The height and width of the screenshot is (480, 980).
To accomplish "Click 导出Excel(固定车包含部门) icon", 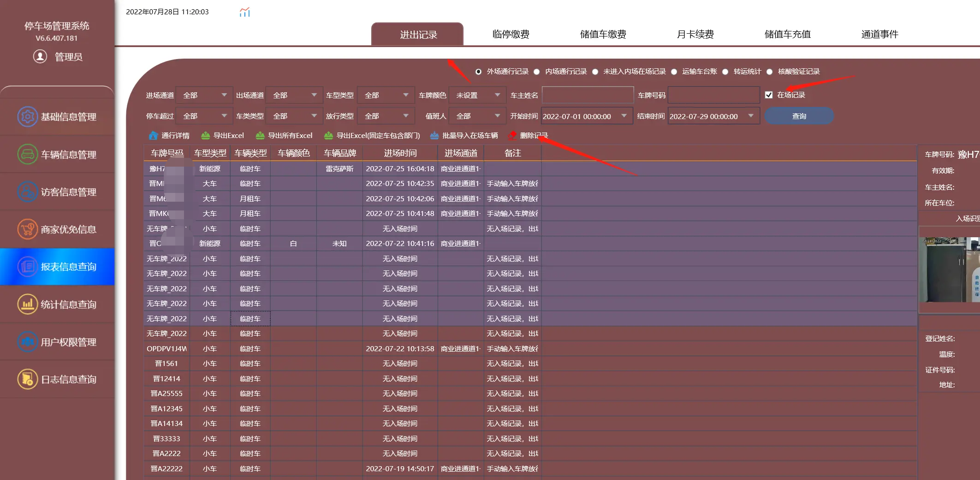I will point(328,135).
